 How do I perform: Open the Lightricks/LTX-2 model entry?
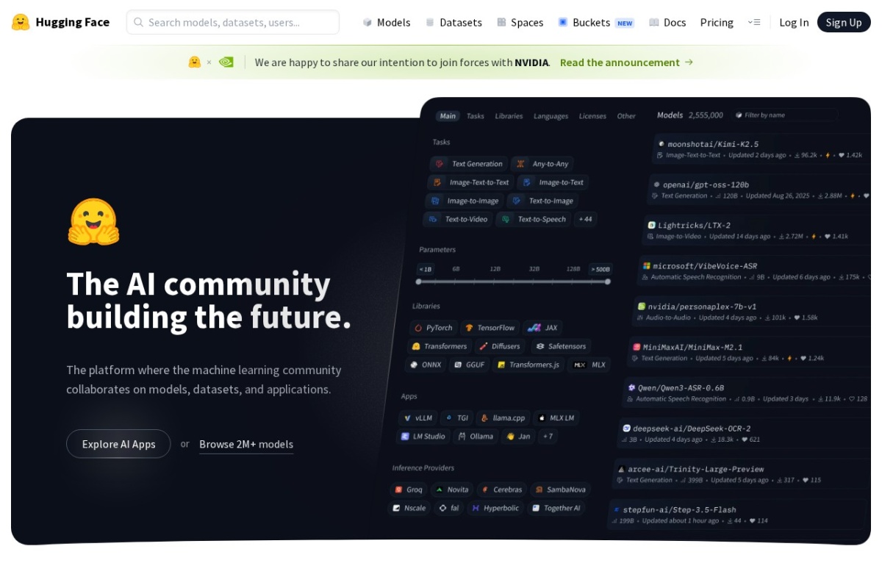[757, 230]
